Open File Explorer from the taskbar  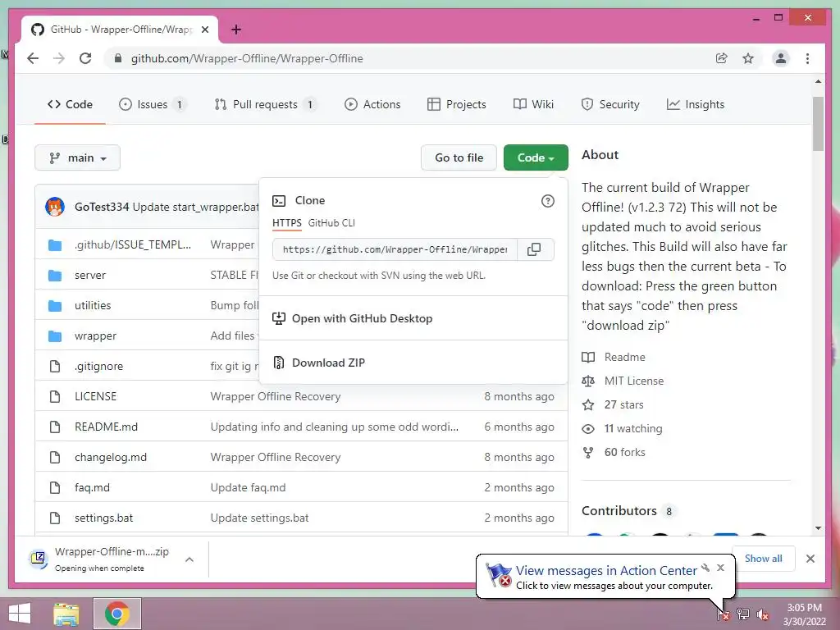click(x=66, y=614)
